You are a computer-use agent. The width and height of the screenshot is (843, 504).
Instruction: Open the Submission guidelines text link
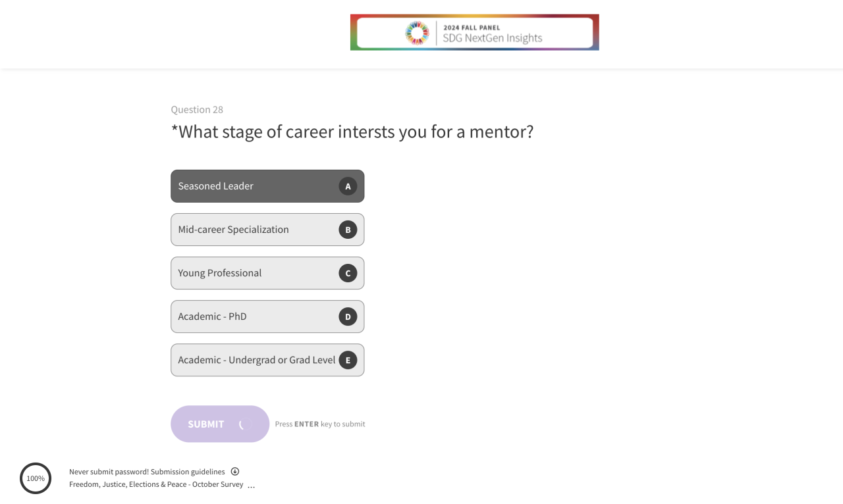[x=188, y=472]
